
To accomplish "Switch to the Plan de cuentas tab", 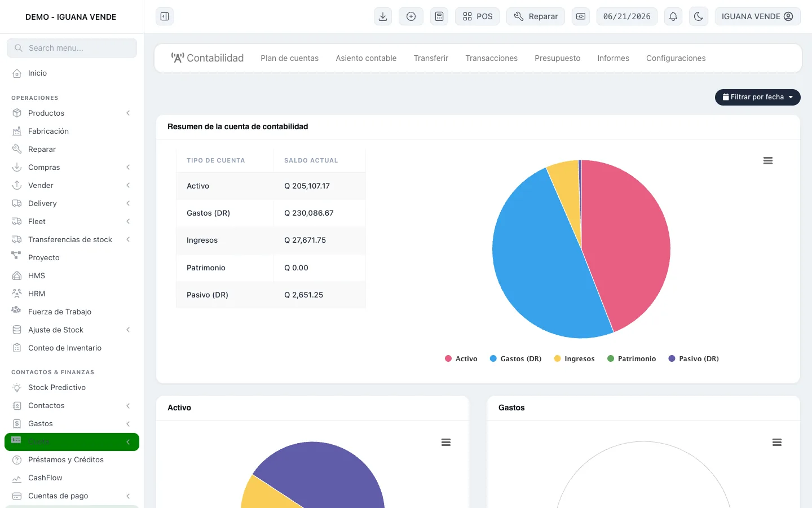I will 289,58.
